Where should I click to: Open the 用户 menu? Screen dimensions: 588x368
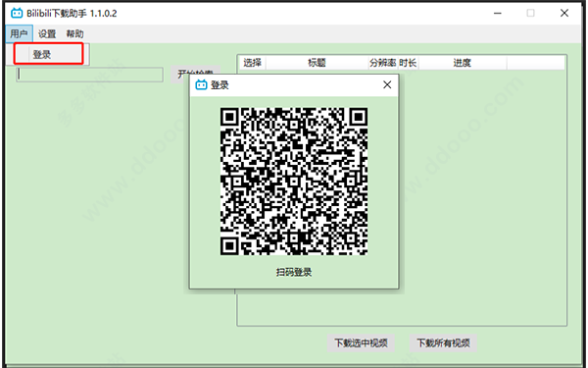[20, 33]
